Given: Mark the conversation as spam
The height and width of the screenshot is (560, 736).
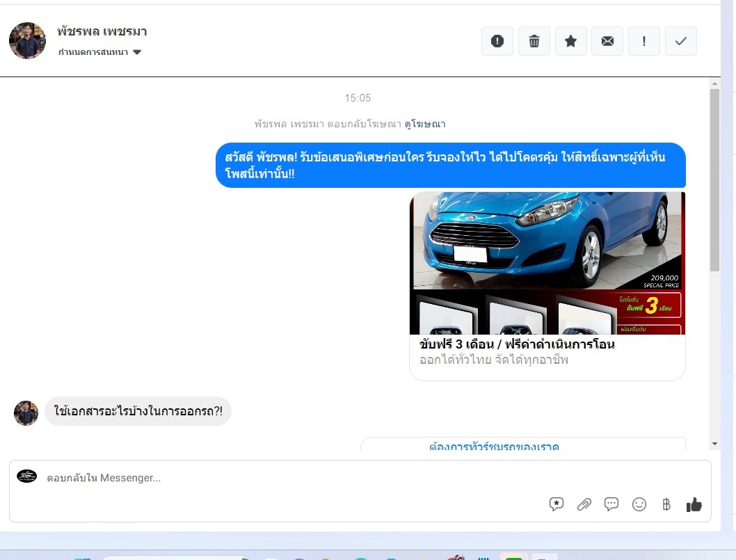Looking at the screenshot, I should click(497, 41).
